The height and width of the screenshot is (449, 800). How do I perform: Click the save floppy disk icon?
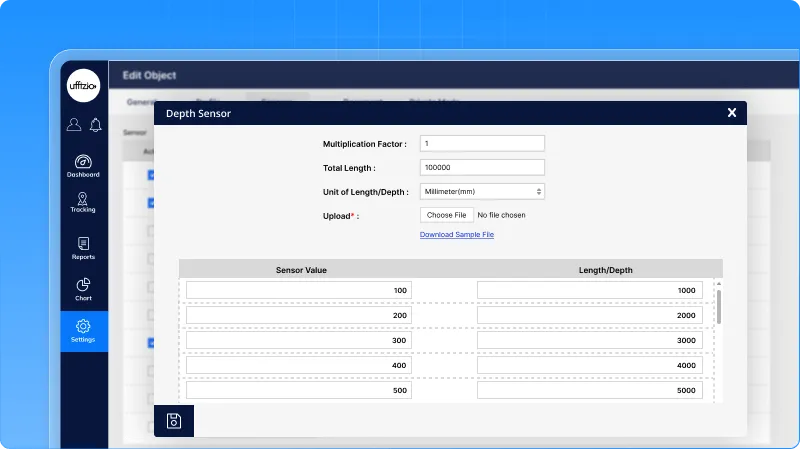coord(174,421)
